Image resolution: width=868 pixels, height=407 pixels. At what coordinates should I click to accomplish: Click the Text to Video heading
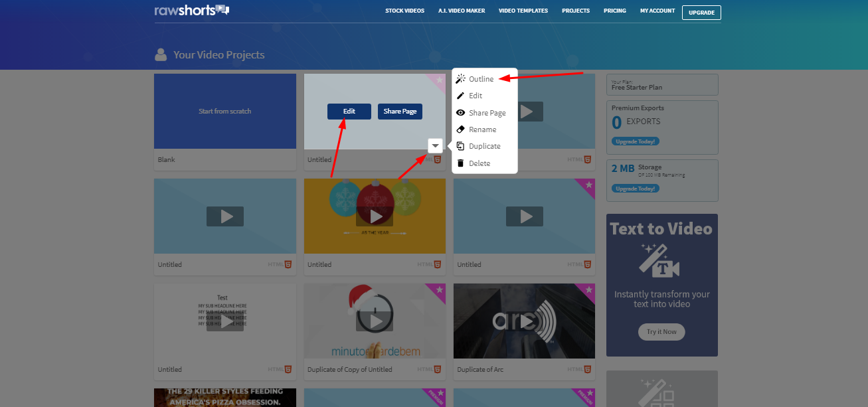[x=661, y=229]
